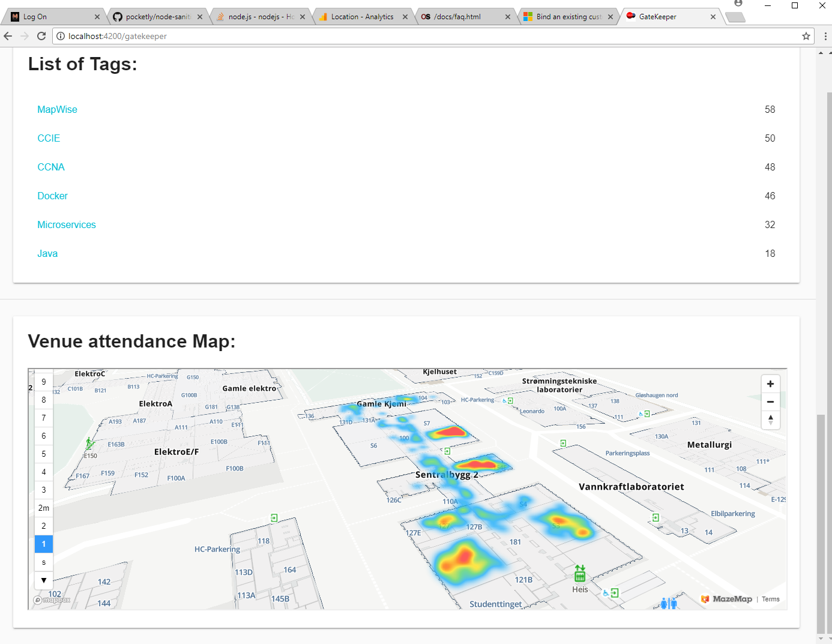Click the entrance icon next to Vannkraftlaboratoriet

coord(656,517)
